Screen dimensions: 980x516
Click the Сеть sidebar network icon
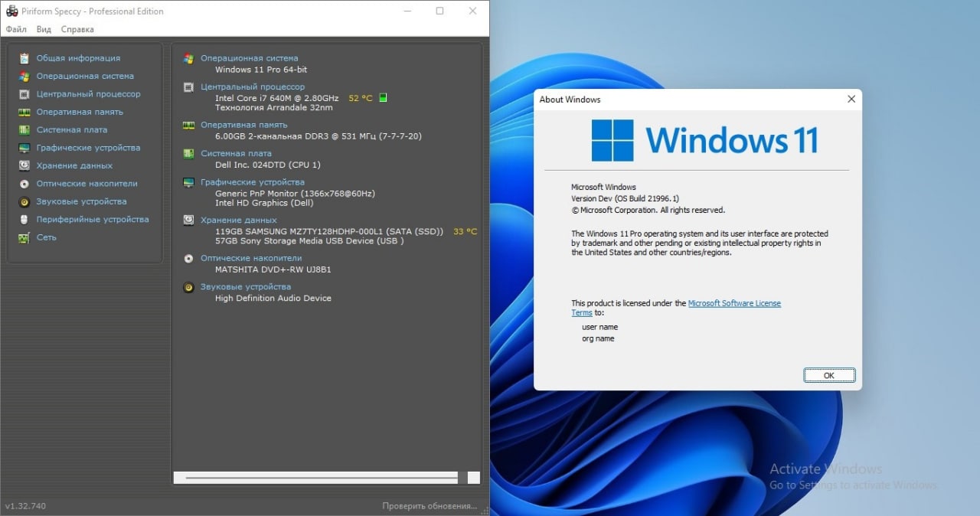coord(24,237)
